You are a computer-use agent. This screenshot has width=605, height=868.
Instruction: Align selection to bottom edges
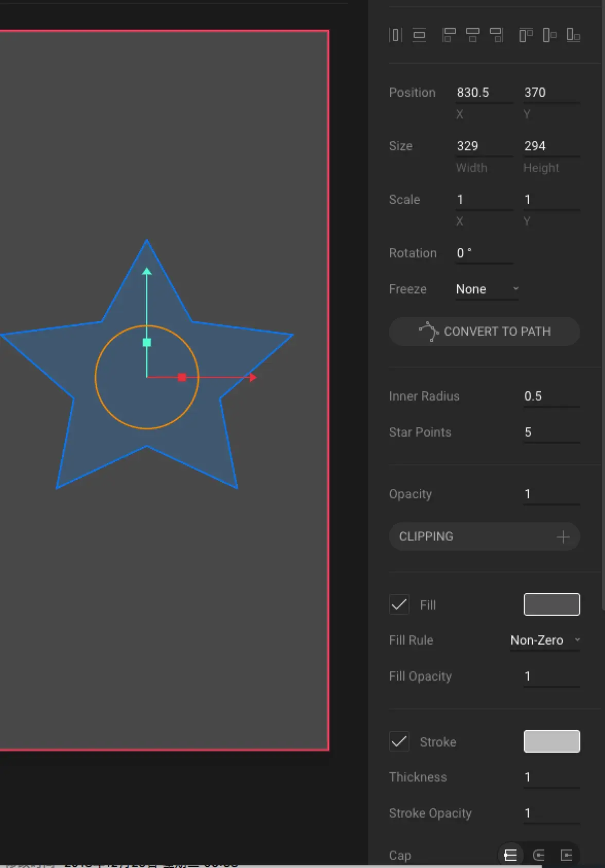pos(573,35)
